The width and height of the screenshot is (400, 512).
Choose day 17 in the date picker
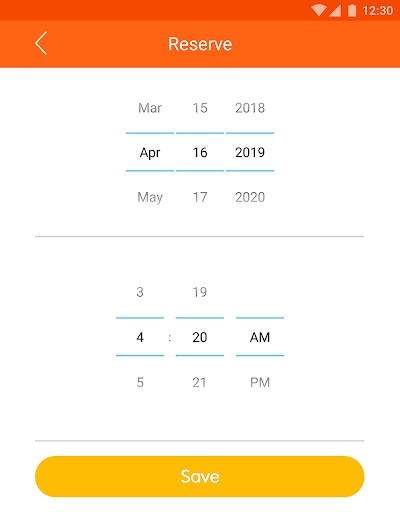coord(200,197)
